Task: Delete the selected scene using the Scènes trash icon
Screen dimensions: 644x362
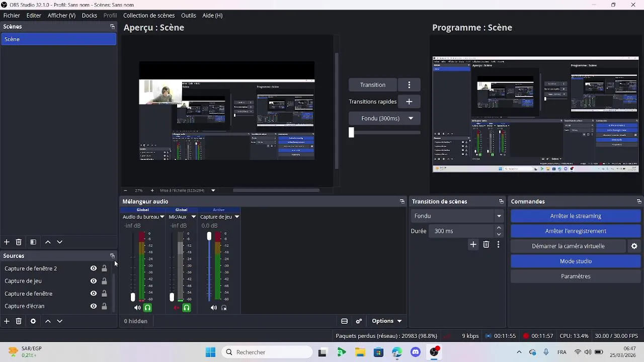Action: [19, 242]
